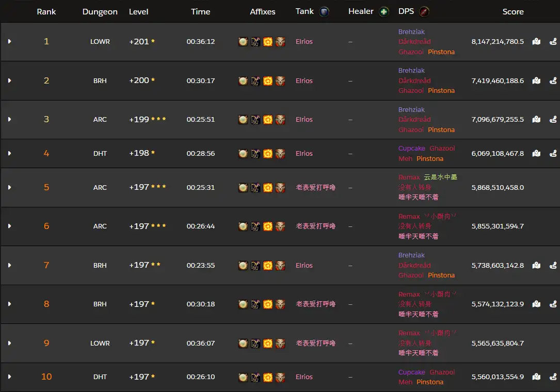The height and width of the screenshot is (392, 560).
Task: Expand the rank 8 BRH row arrow
Action: 9,304
